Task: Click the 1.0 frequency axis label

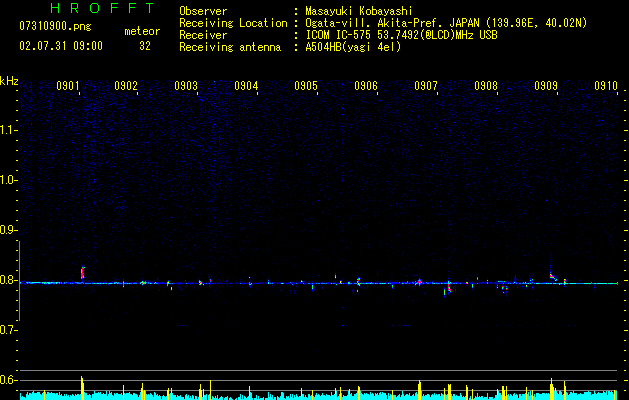Action: click(x=9, y=180)
